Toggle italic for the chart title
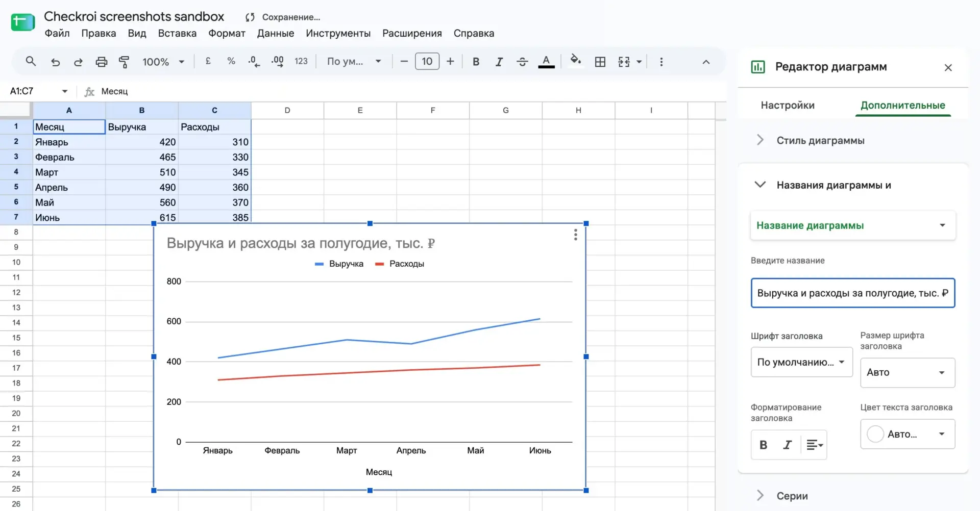Image resolution: width=980 pixels, height=511 pixels. [x=788, y=445]
